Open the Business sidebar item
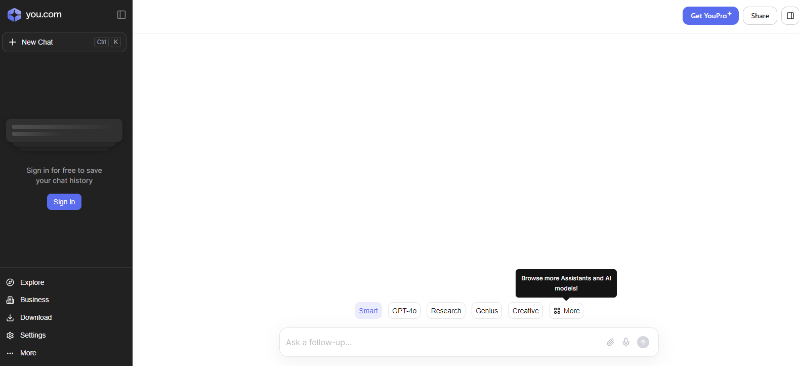Screen dimensions: 800x367 [x=35, y=300]
